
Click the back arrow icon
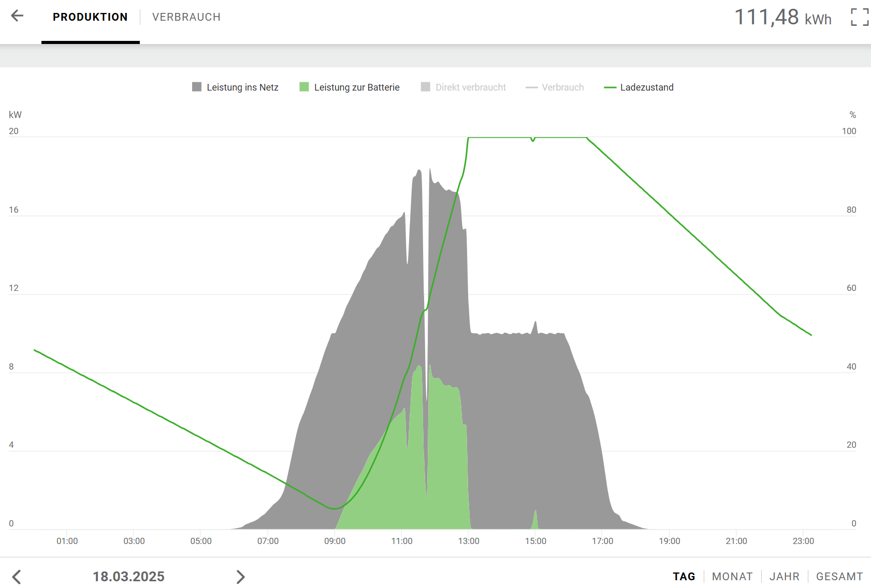[17, 16]
